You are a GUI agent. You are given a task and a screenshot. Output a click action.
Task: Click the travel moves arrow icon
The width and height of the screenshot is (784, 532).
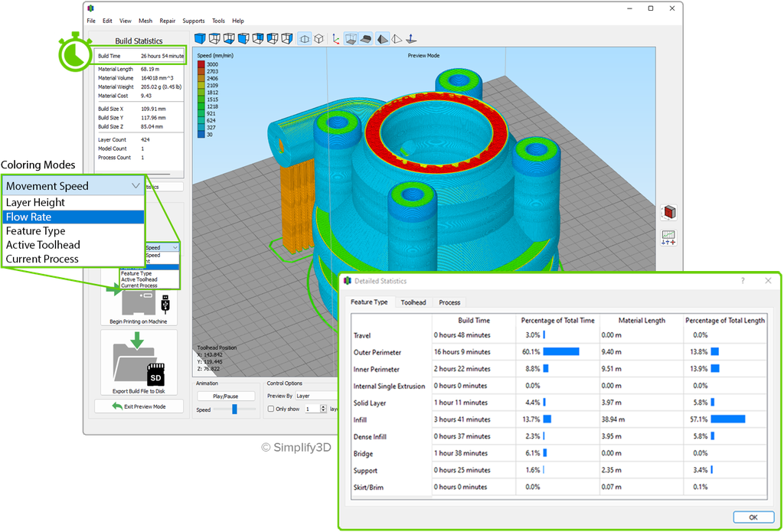click(411, 38)
